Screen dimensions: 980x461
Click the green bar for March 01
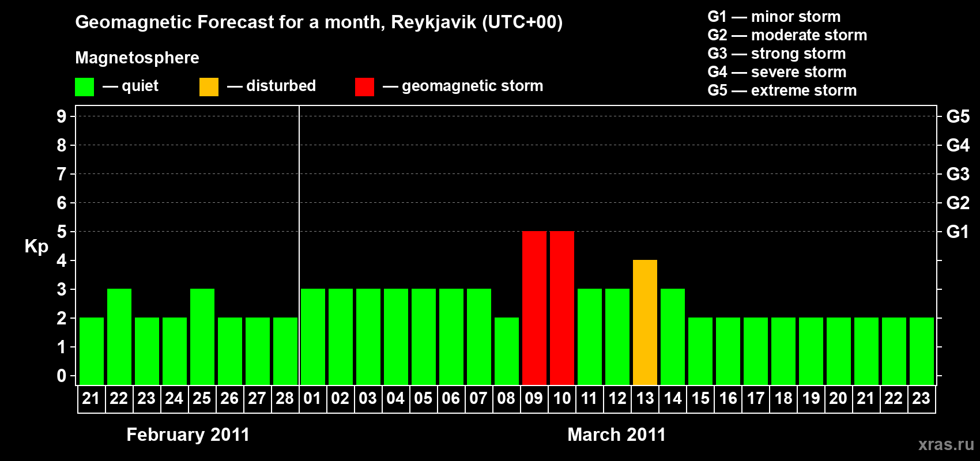coord(312,337)
